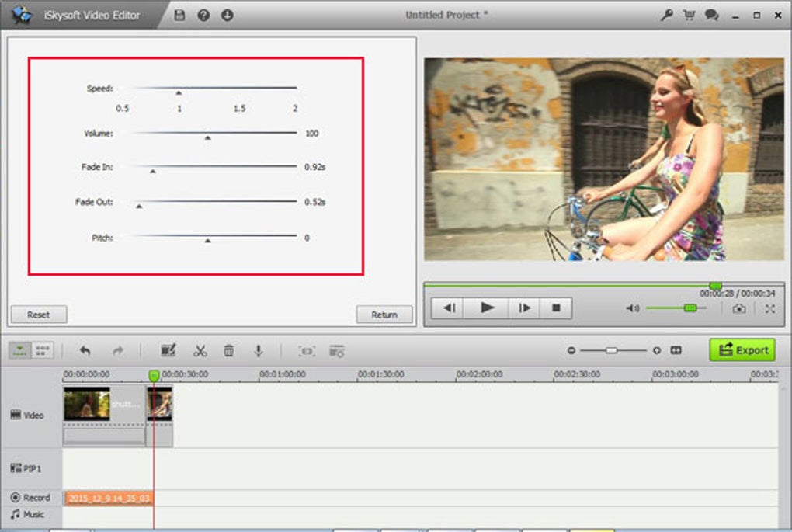Click the PIP1 track label
This screenshot has height=532, width=792.
pyautogui.click(x=26, y=469)
